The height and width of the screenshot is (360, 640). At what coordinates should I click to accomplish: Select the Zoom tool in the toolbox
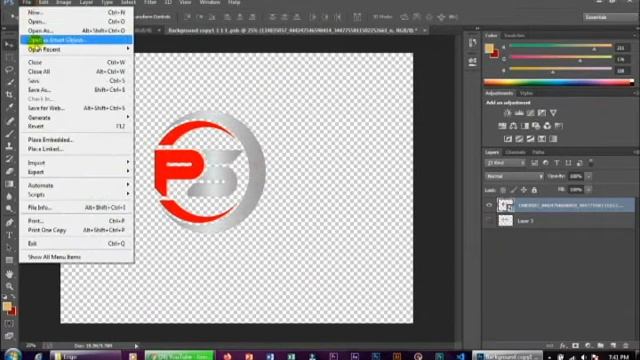click(9, 287)
